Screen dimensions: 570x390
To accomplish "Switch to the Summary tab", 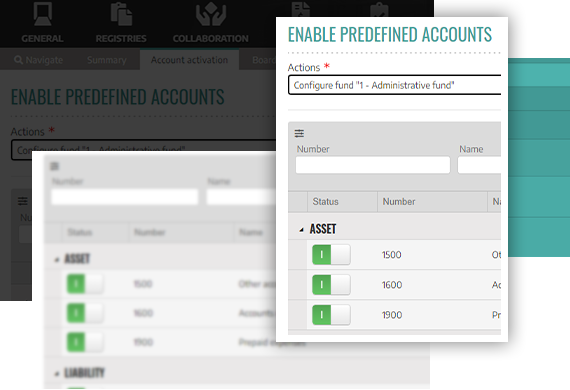I will [x=107, y=60].
